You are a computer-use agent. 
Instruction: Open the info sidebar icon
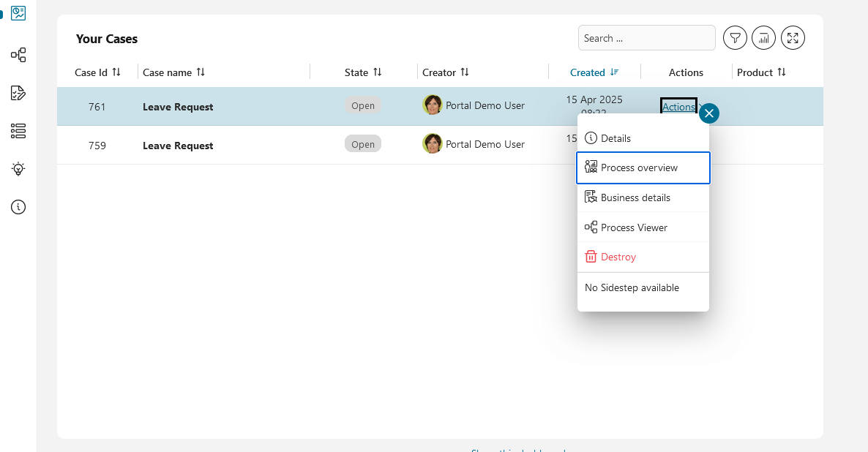point(18,207)
